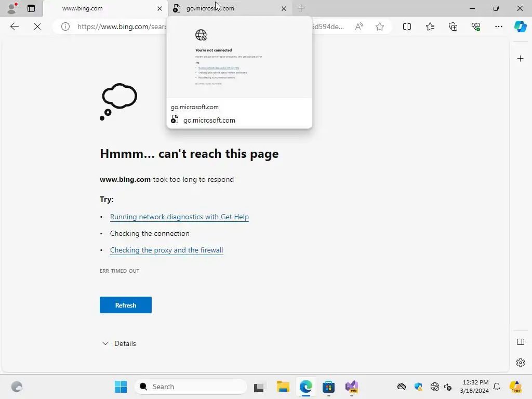This screenshot has height=399, width=532.
Task: Open Settings and more menu
Action: point(498,26)
